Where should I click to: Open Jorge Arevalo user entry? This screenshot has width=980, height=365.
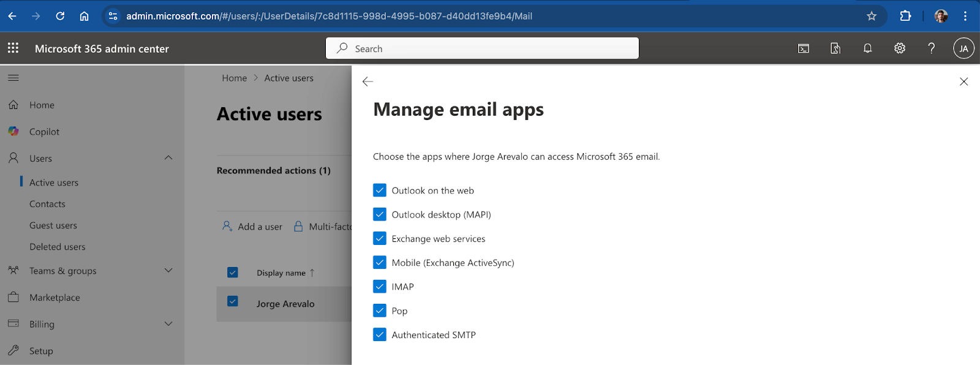[285, 304]
